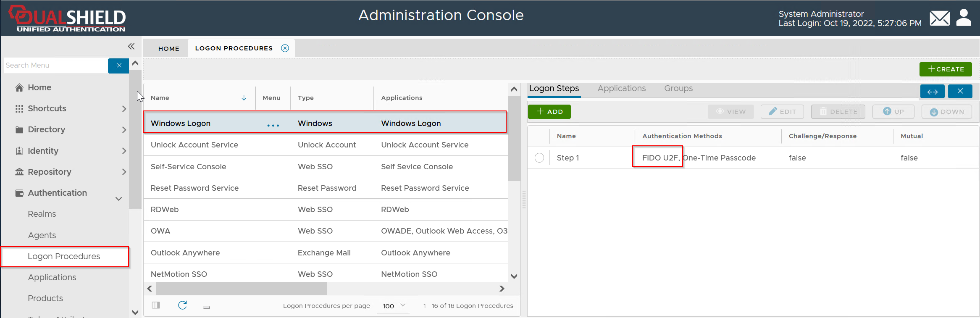Image resolution: width=980 pixels, height=318 pixels.
Task: Expand the Directory menu section
Action: pos(123,130)
